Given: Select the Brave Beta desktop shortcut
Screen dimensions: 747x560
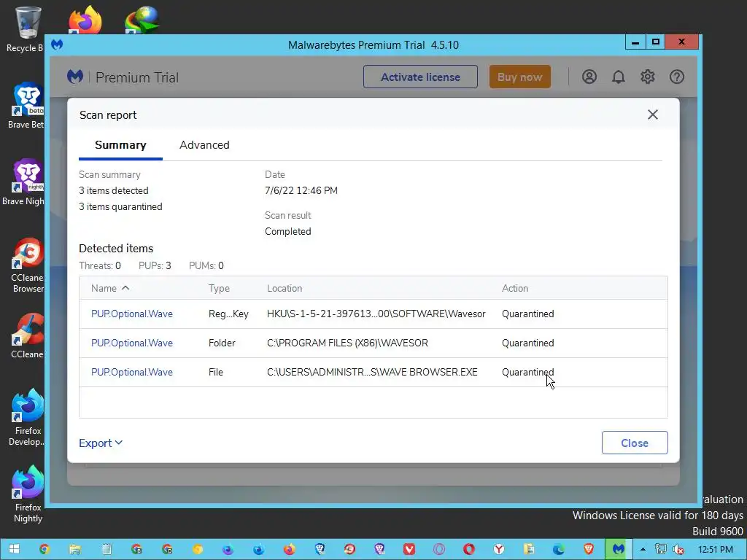Looking at the screenshot, I should click(x=26, y=105).
